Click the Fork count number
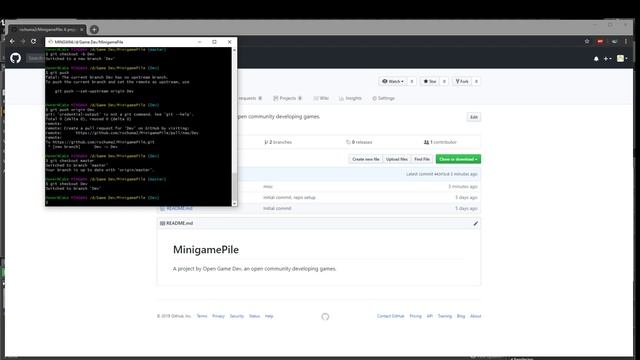The height and width of the screenshot is (360, 640). click(476, 81)
